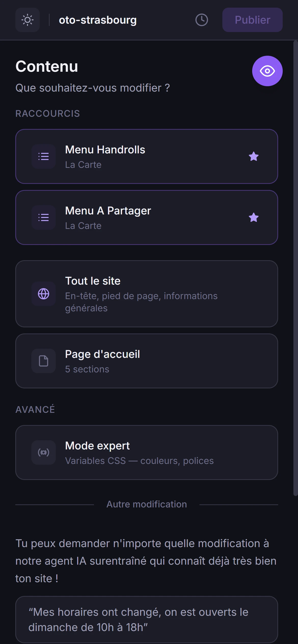This screenshot has width=298, height=644.
Task: Click the CSS variables icon on Mode expert
Action: pyautogui.click(x=43, y=452)
